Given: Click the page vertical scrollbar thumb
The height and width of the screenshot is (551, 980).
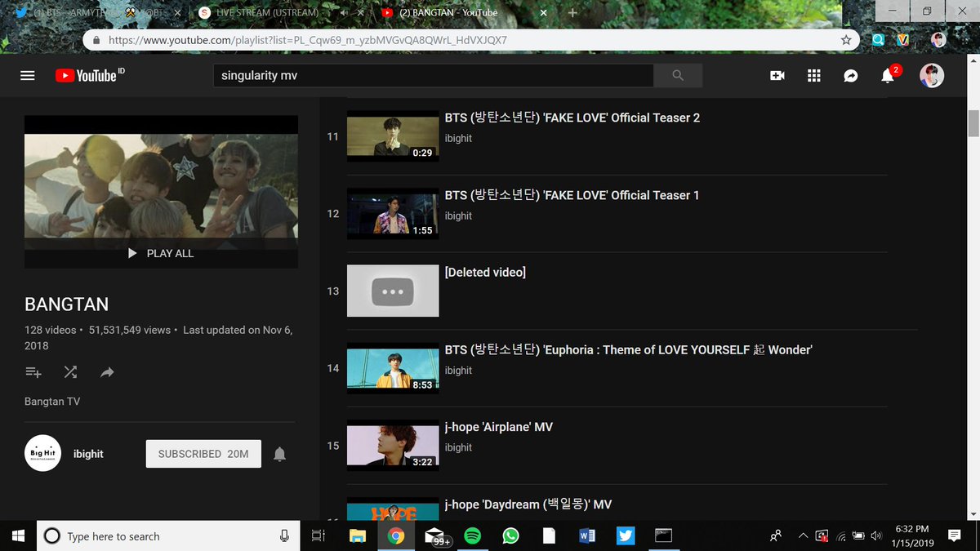Looking at the screenshot, I should [973, 122].
